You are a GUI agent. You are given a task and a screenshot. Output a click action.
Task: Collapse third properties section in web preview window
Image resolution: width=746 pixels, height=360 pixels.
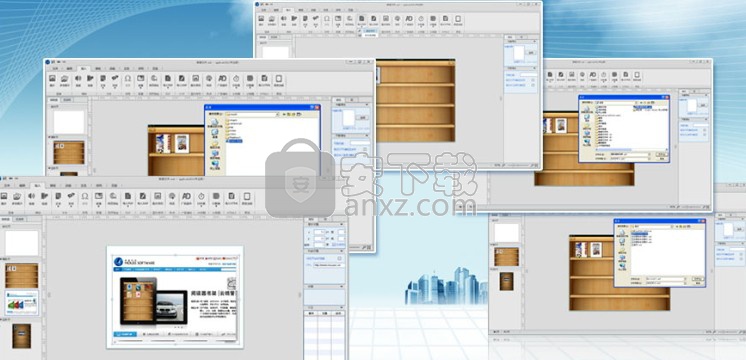(x=342, y=287)
